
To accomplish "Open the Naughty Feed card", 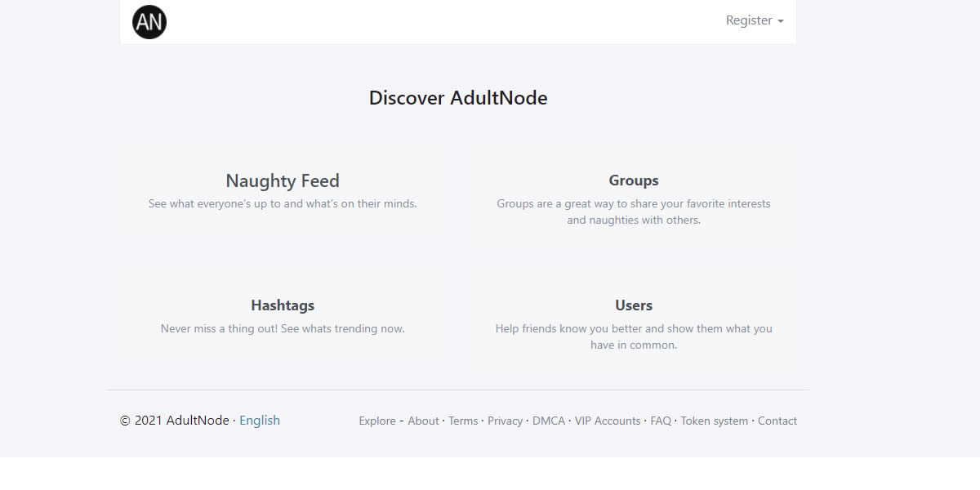I will [283, 191].
